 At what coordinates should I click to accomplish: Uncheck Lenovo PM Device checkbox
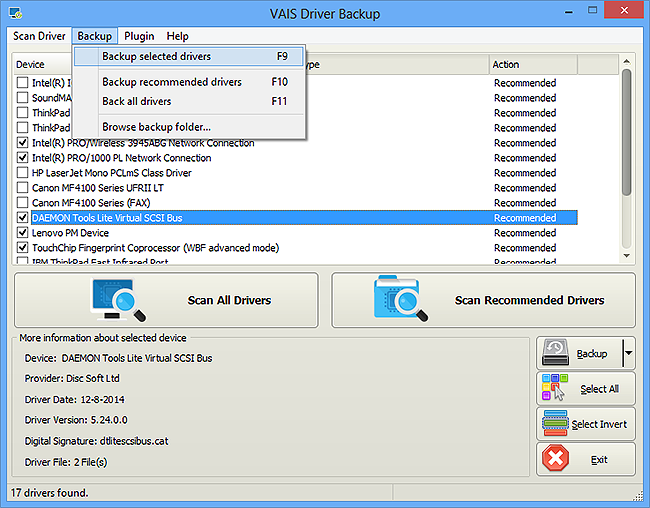pos(22,232)
